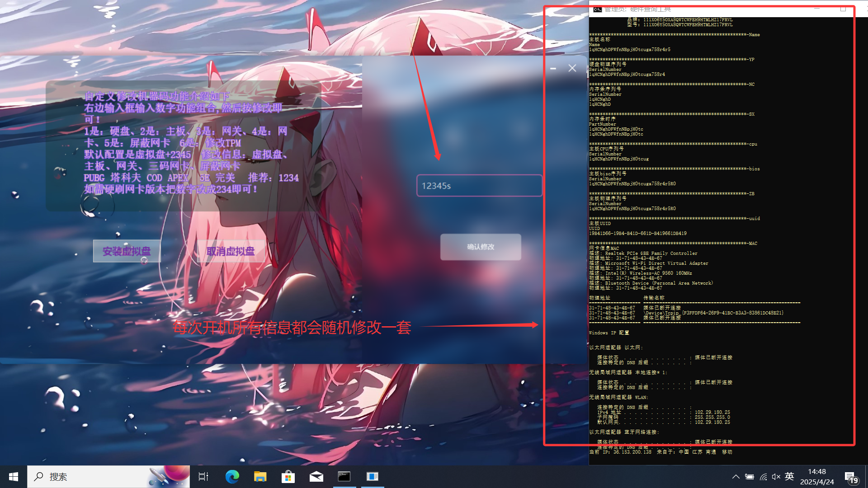868x488 pixels.
Task: Open network settings tray icon
Action: pyautogui.click(x=763, y=477)
